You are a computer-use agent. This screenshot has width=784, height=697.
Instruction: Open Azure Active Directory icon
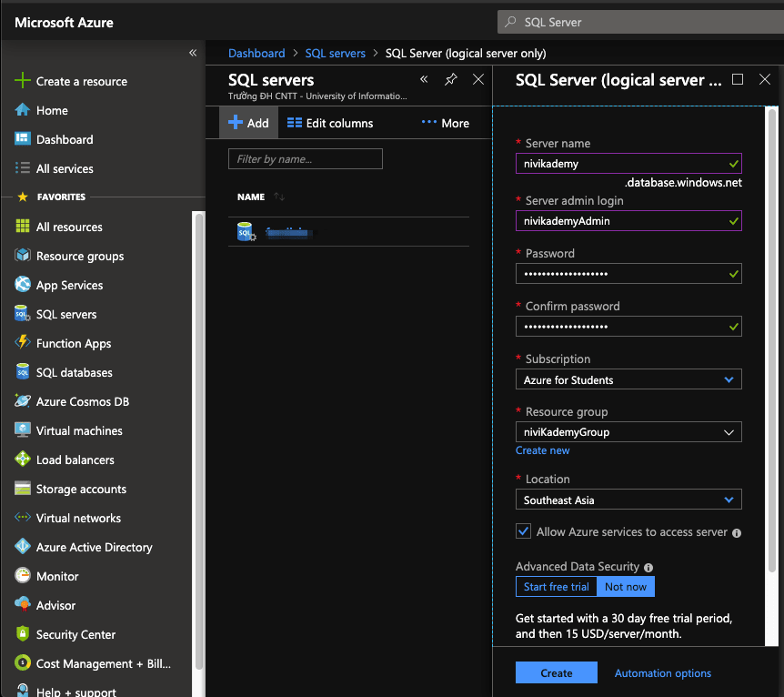23,546
